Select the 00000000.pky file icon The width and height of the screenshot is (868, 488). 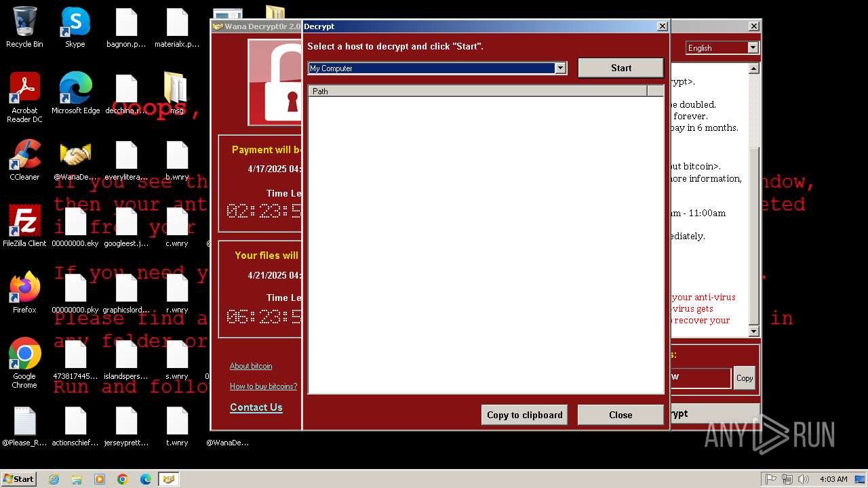75,293
